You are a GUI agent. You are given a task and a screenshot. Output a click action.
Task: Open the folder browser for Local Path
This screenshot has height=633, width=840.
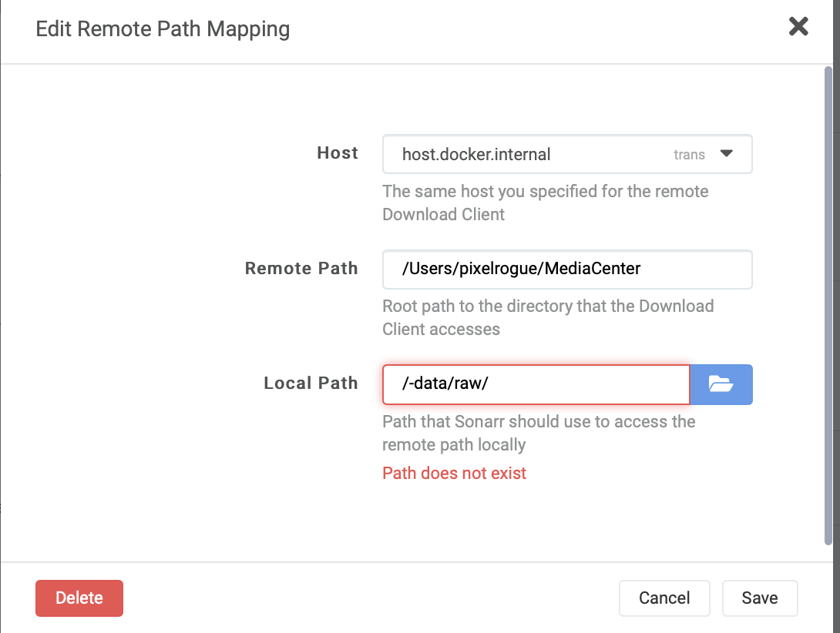721,384
